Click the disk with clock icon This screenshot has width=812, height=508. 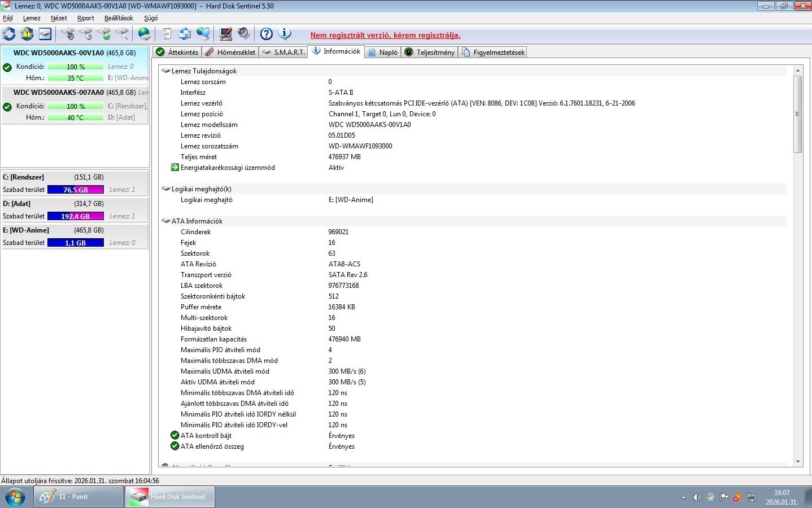pyautogui.click(x=86, y=34)
